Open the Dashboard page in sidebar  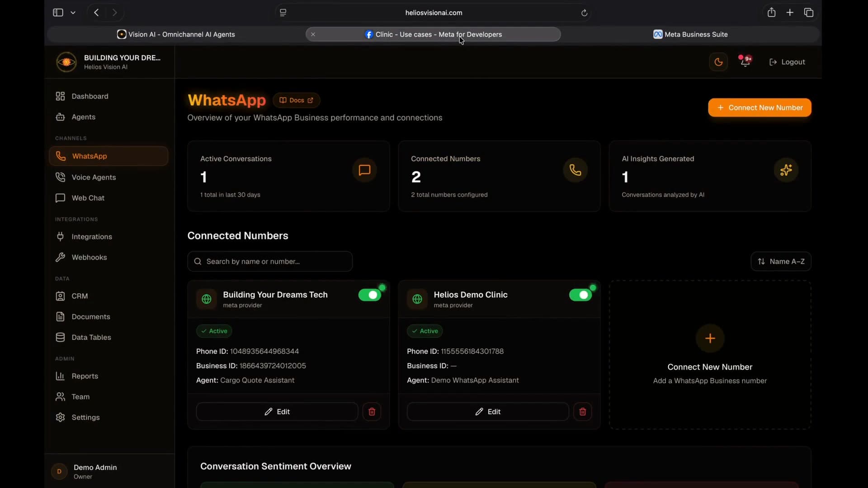(108, 96)
